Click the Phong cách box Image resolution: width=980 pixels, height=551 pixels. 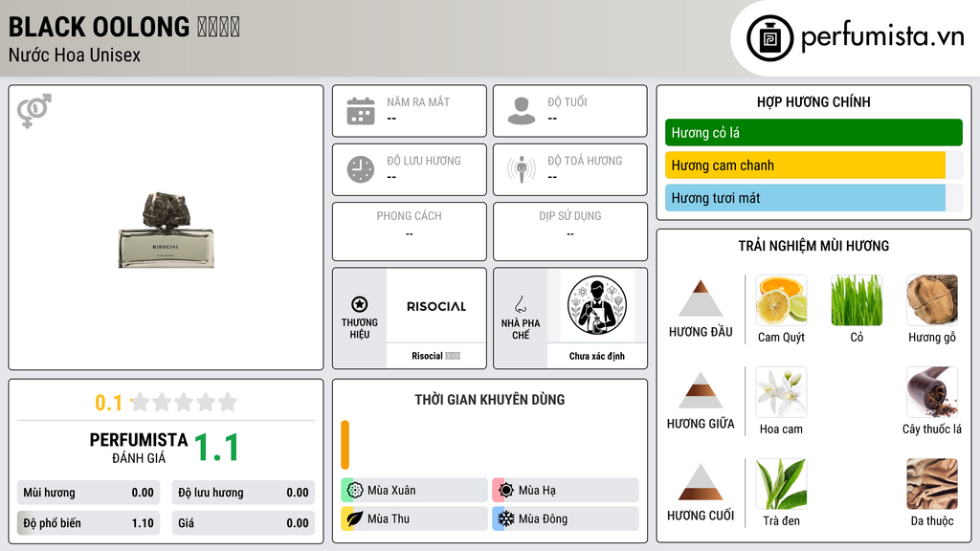410,231
